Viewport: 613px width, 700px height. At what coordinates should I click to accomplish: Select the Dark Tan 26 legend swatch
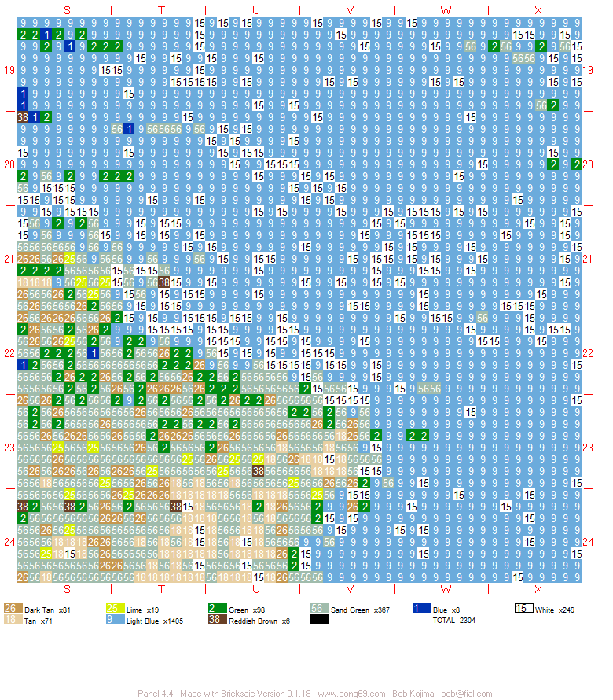click(13, 608)
